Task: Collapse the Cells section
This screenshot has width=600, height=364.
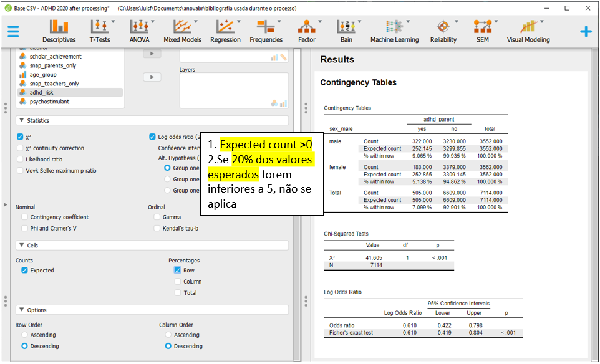Action: [x=22, y=246]
